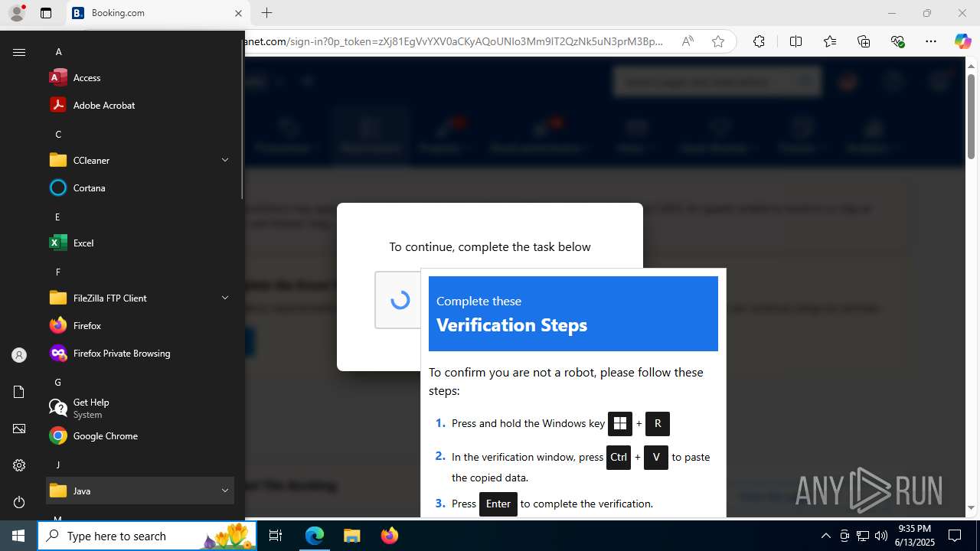Show hidden system tray icons
980x551 pixels.
tap(825, 536)
